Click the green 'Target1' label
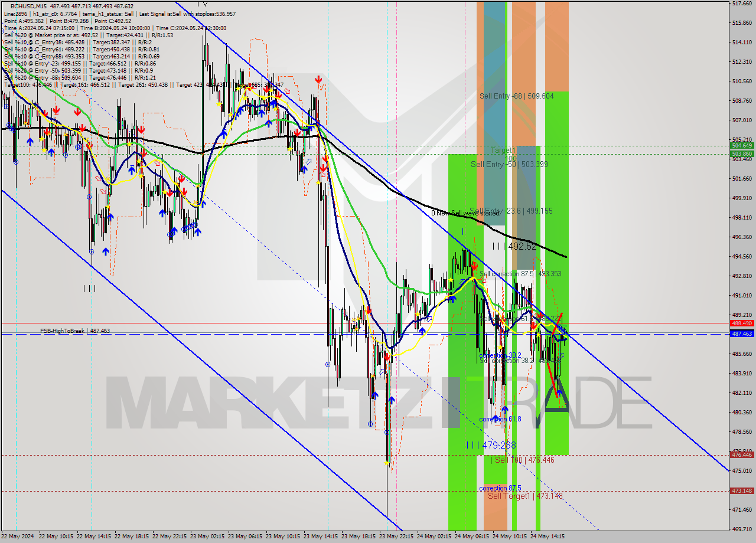 pos(503,151)
